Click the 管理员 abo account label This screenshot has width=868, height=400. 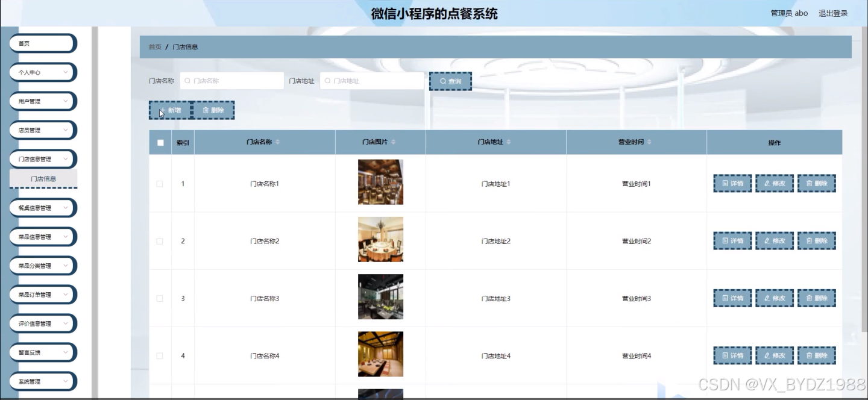[789, 13]
